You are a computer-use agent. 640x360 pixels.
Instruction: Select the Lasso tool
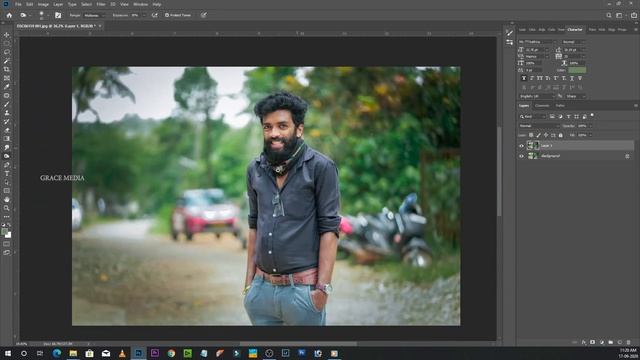tap(7, 52)
